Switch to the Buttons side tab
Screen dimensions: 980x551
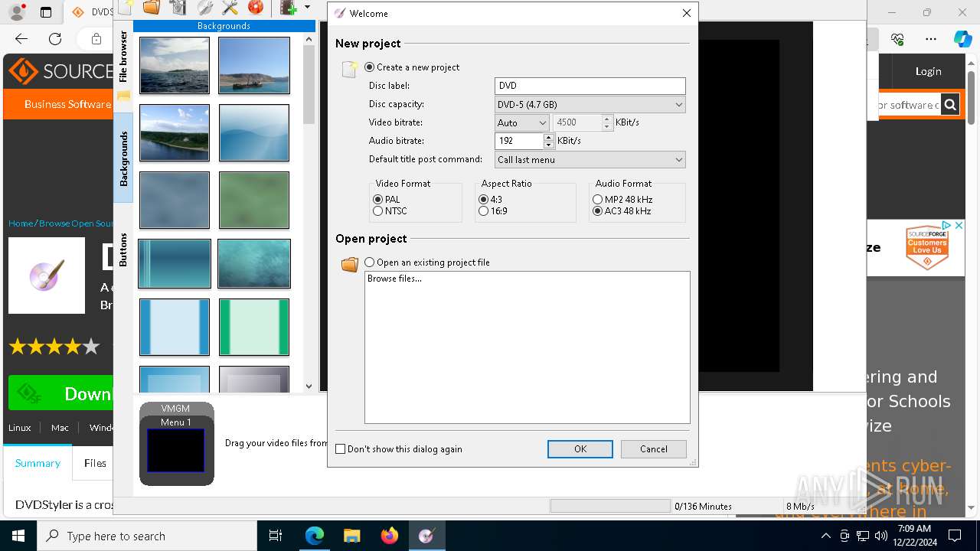123,249
